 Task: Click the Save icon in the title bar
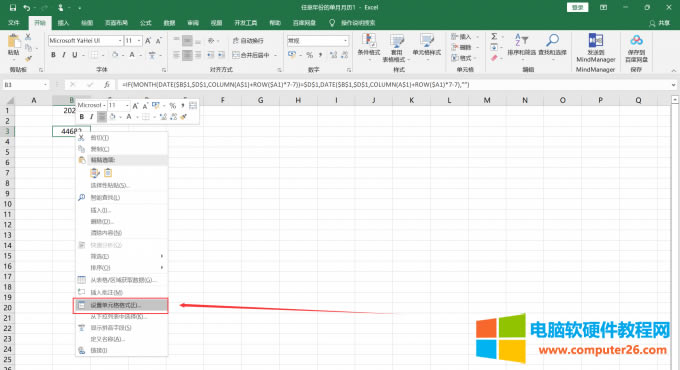(13, 7)
